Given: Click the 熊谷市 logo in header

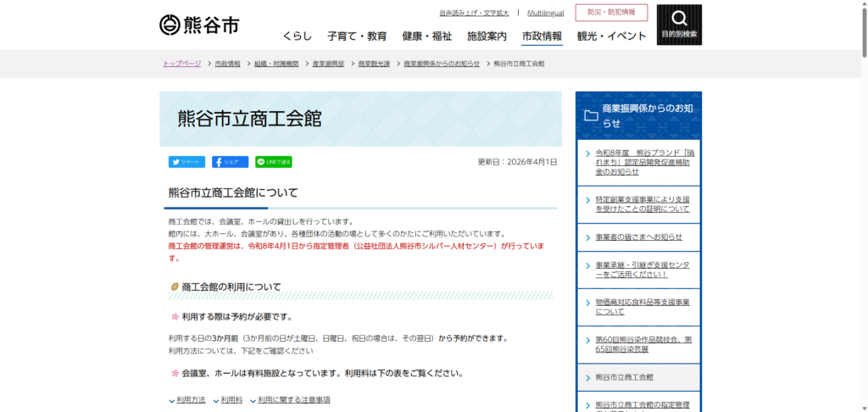Looking at the screenshot, I should coord(200,25).
